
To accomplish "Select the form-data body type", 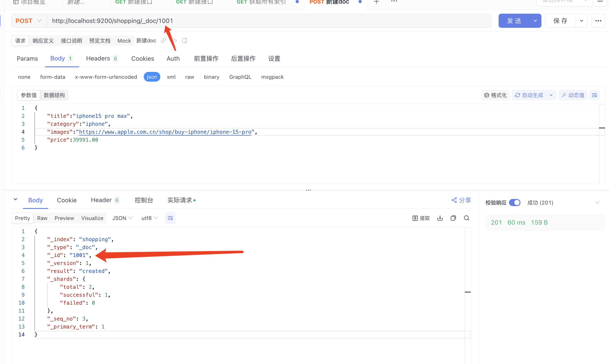I will point(53,77).
